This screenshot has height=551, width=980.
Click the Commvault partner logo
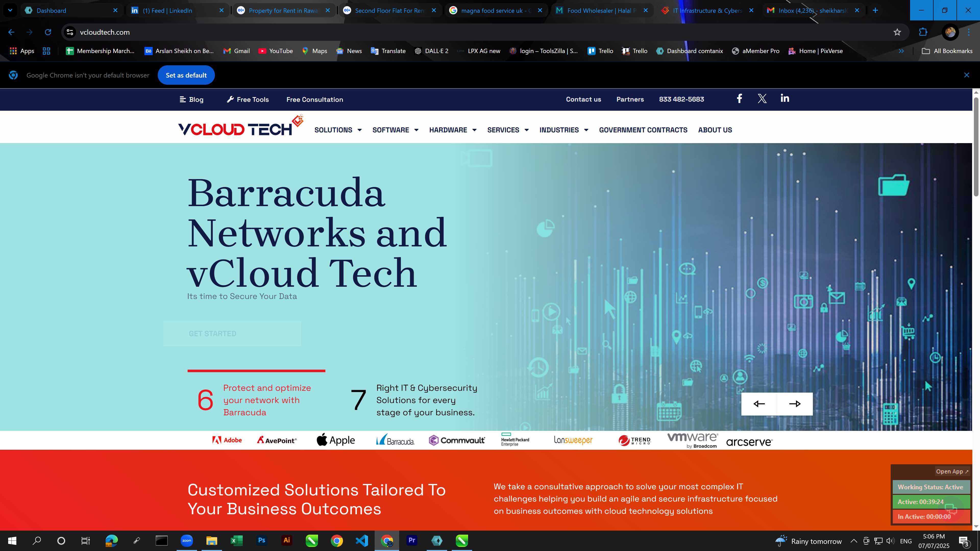pyautogui.click(x=457, y=440)
